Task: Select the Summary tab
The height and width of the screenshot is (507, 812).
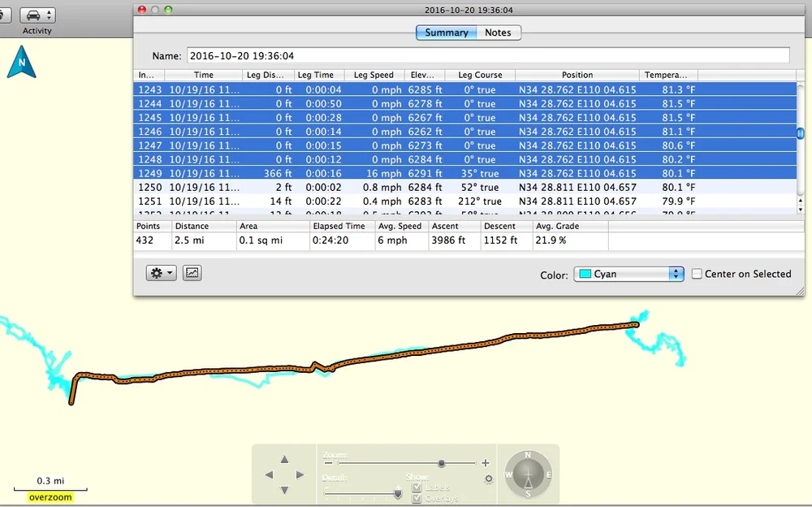Action: [x=447, y=32]
